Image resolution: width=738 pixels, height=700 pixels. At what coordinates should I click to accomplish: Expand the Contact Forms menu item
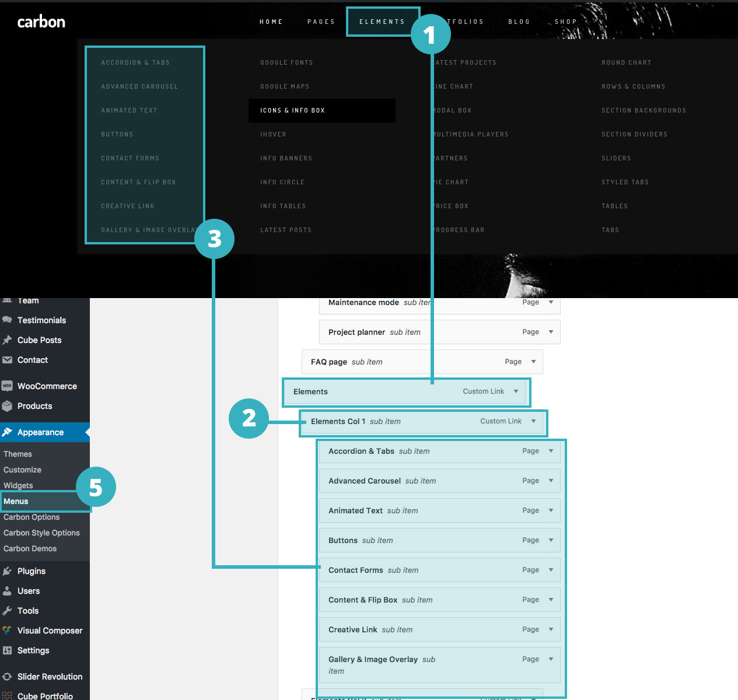pyautogui.click(x=551, y=570)
